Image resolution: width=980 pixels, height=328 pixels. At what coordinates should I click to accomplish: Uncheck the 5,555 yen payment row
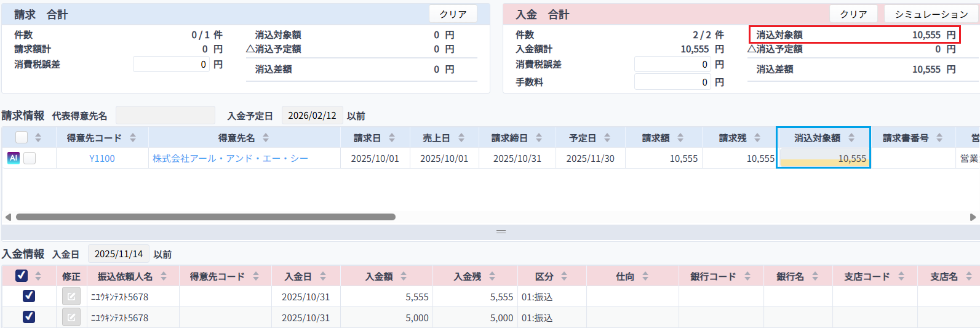pyautogui.click(x=29, y=296)
